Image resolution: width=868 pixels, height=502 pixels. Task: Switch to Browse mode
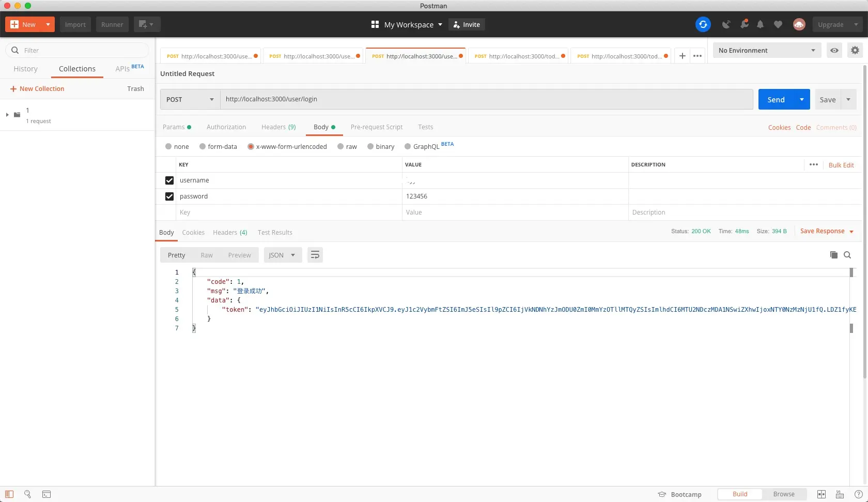click(784, 494)
